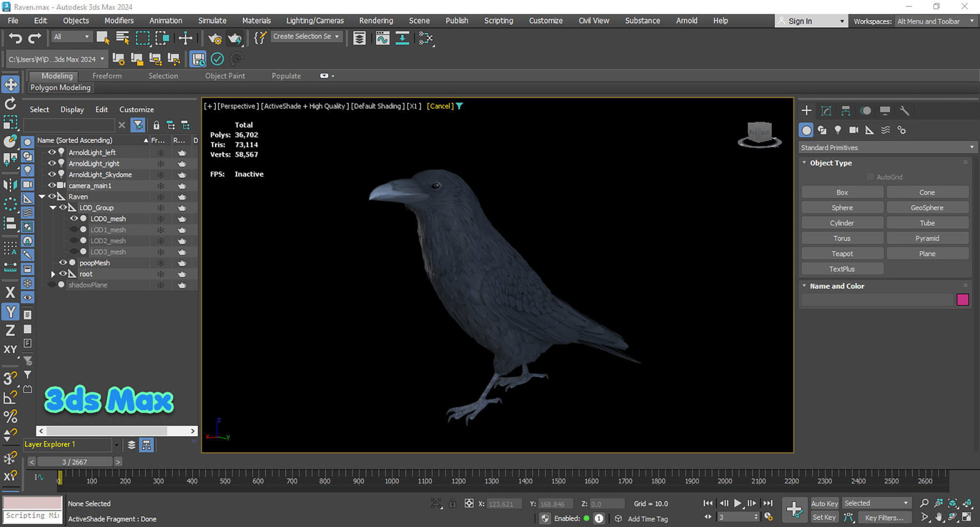Cancel the ActiveShade viewport render

pos(440,106)
